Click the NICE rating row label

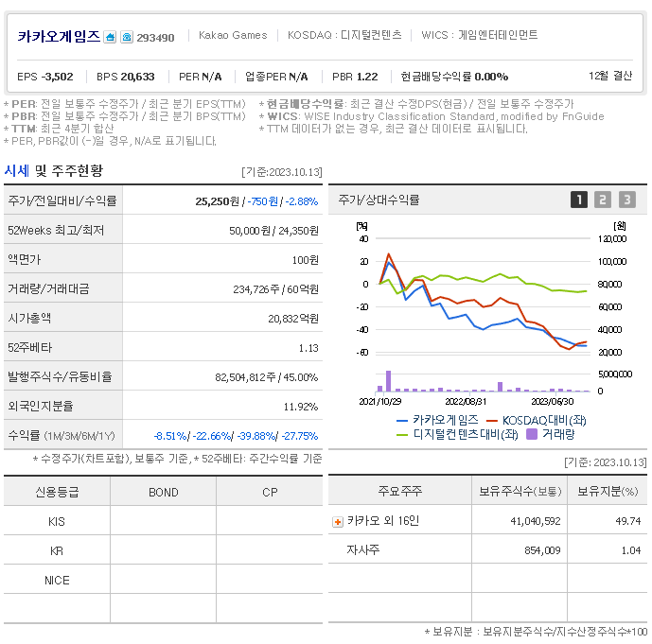pyautogui.click(x=57, y=581)
